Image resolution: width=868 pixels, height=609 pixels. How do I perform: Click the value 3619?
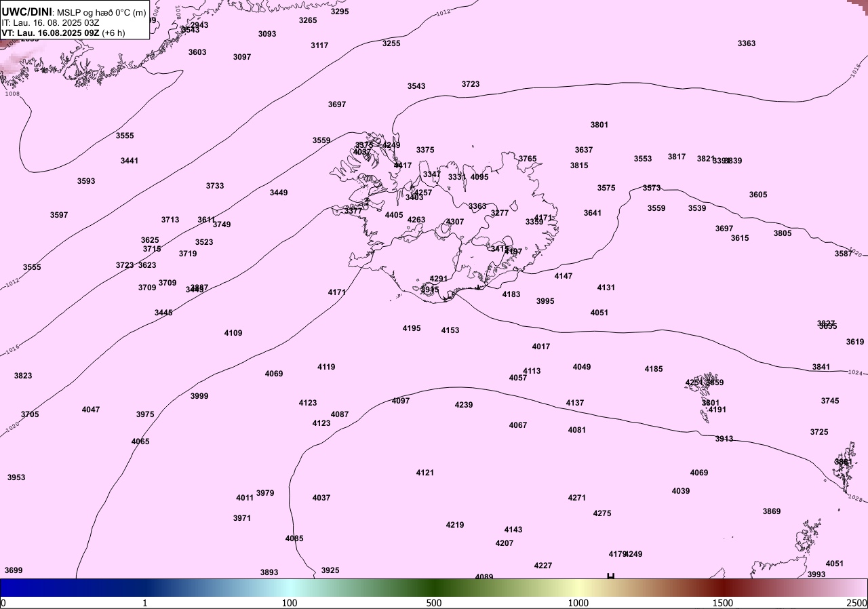[x=855, y=342]
